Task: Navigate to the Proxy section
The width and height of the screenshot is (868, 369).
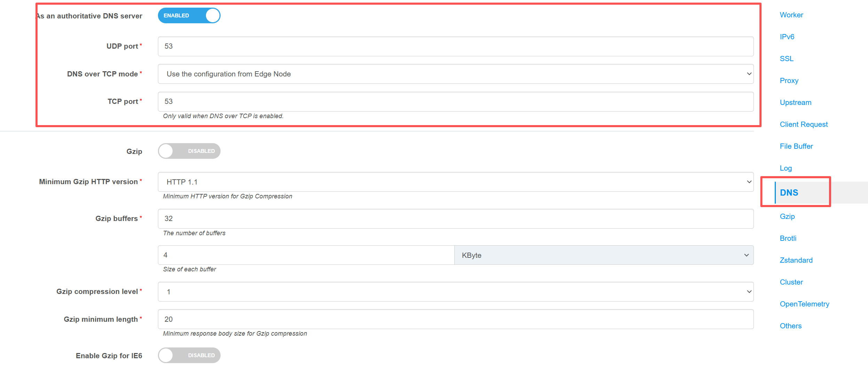Action: [x=789, y=81]
